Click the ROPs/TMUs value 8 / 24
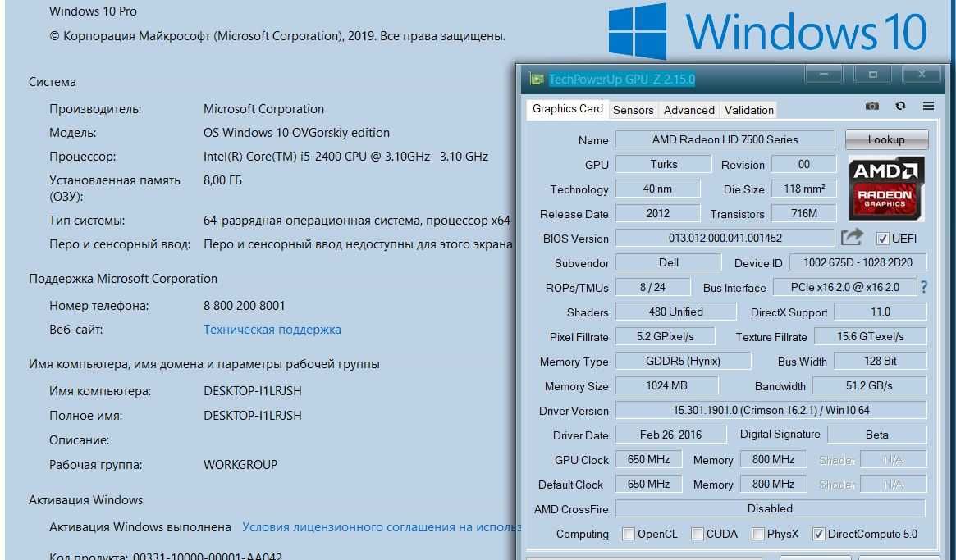 point(652,287)
